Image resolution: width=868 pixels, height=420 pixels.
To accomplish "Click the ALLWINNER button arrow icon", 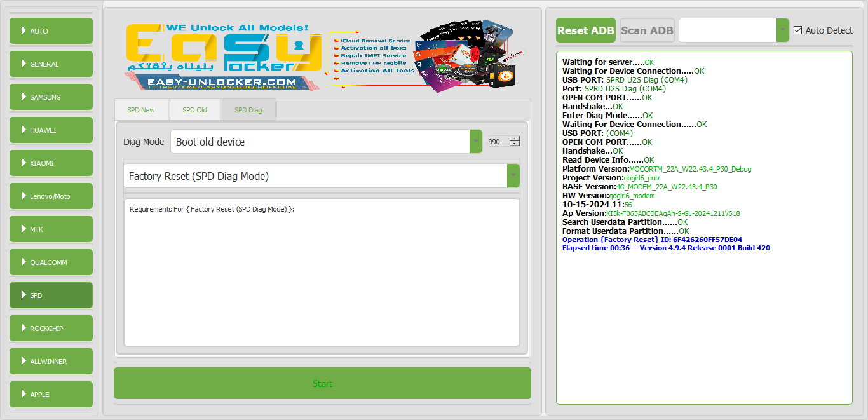I will click(x=24, y=361).
